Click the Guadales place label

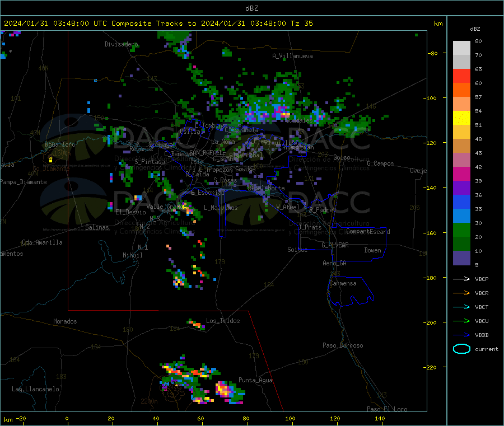(299, 120)
